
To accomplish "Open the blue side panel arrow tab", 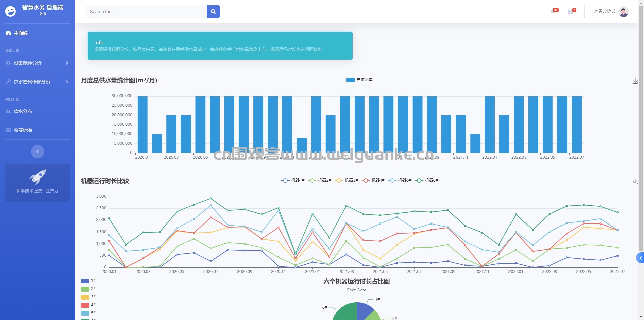I will [x=640, y=258].
